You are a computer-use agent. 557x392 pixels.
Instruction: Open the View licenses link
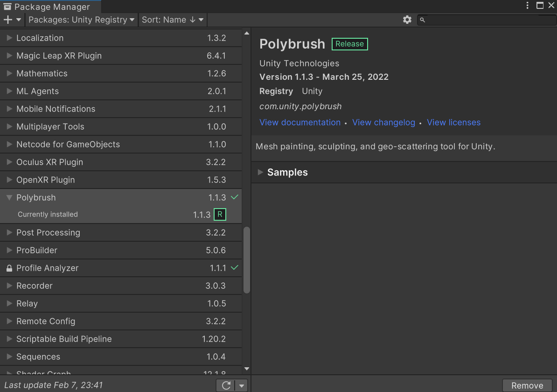point(453,123)
